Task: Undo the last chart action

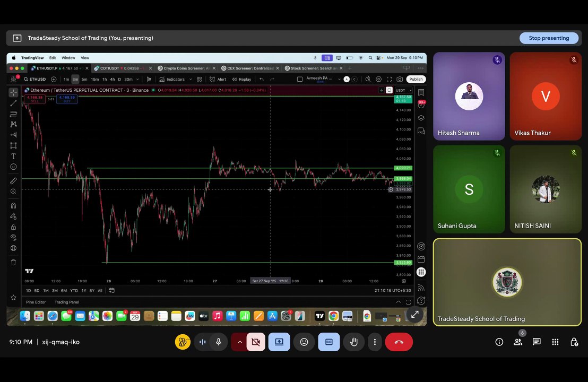Action: 262,79
